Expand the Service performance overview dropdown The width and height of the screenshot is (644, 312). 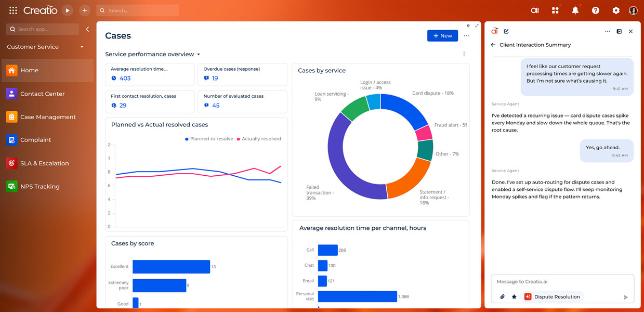pos(199,55)
